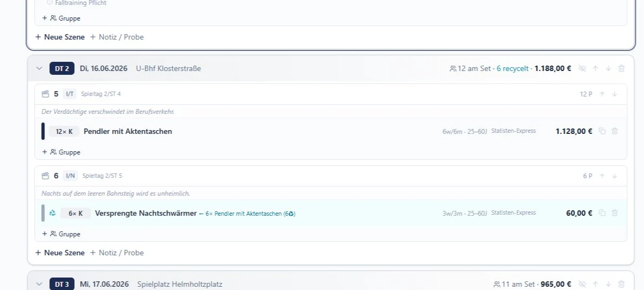This screenshot has height=290, width=644.
Task: Move DT 2 day down
Action: tap(608, 69)
